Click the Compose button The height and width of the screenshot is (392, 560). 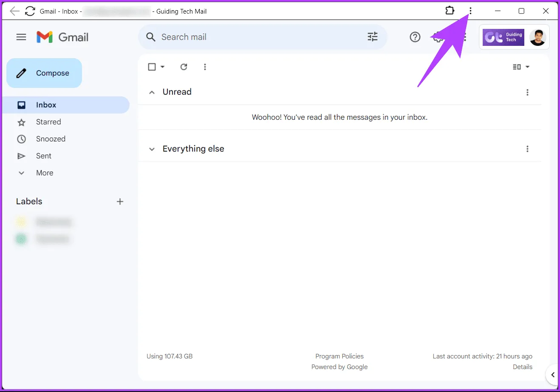point(44,73)
